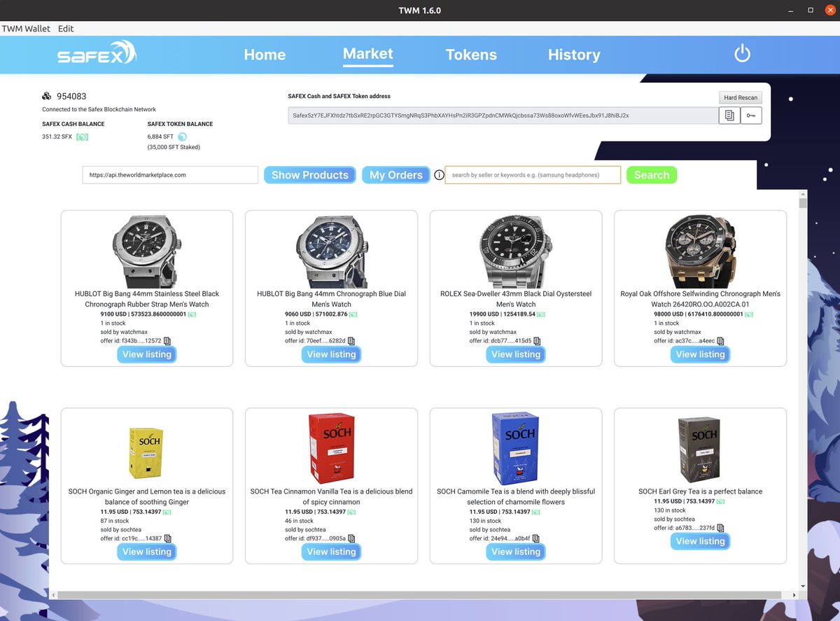View listing for Royal Oak Offshore watch
840x621 pixels.
(700, 354)
